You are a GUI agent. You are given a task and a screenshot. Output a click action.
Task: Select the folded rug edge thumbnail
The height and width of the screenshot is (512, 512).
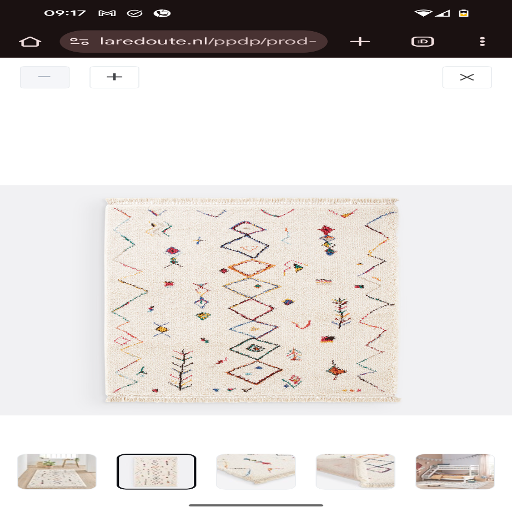355,471
